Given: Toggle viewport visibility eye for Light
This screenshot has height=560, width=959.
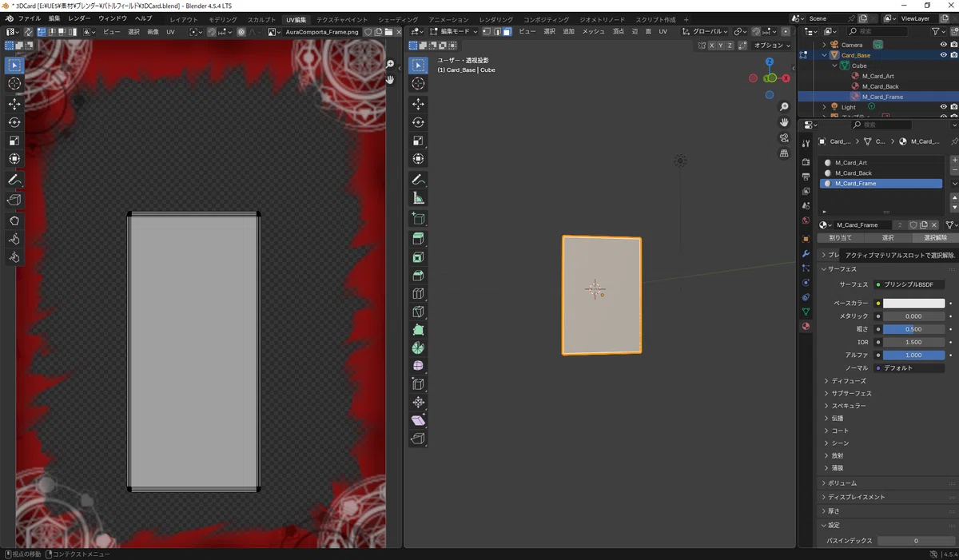Looking at the screenshot, I should coord(944,107).
